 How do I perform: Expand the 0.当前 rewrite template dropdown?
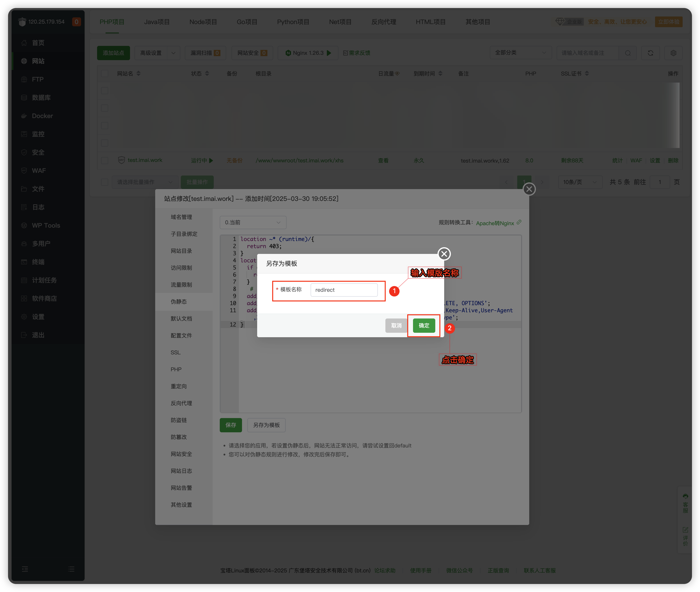pos(253,223)
